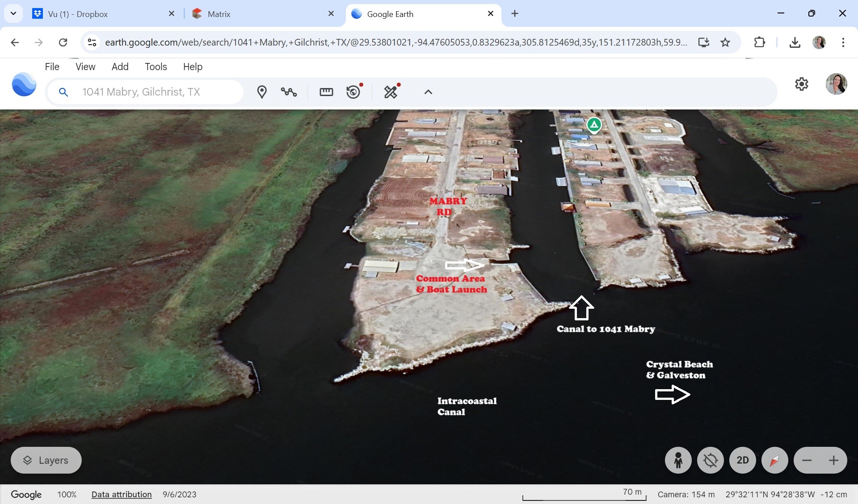Open the Tools menu

pyautogui.click(x=156, y=67)
